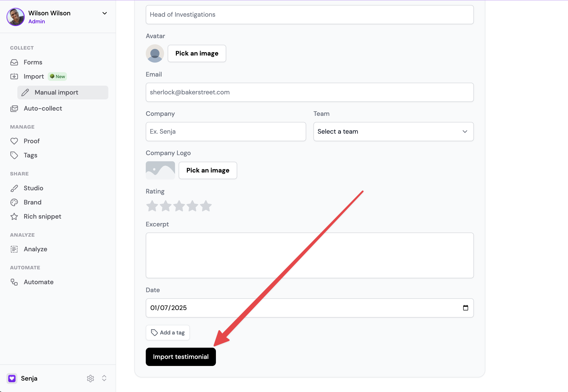Expand the Wilson Wilson account chevron

[105, 13]
